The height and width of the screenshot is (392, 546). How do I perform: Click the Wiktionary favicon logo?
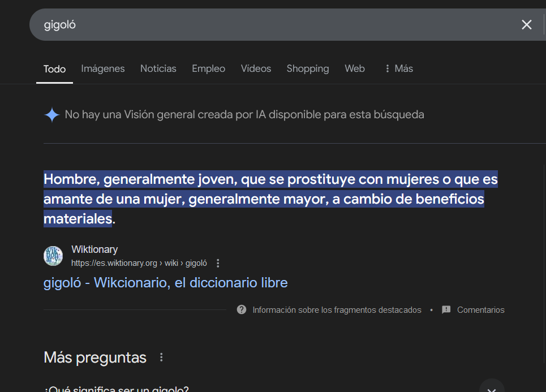(53, 256)
